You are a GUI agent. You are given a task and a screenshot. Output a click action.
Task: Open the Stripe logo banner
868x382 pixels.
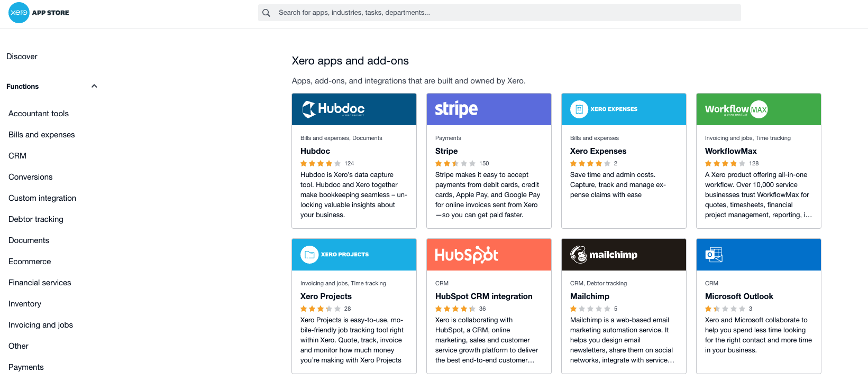489,109
